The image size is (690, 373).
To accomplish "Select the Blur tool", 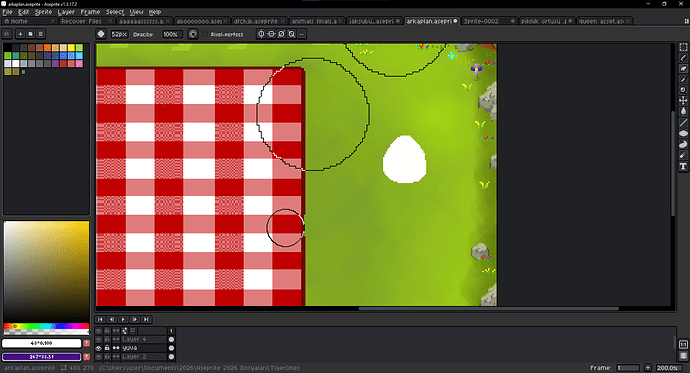I will point(683,155).
